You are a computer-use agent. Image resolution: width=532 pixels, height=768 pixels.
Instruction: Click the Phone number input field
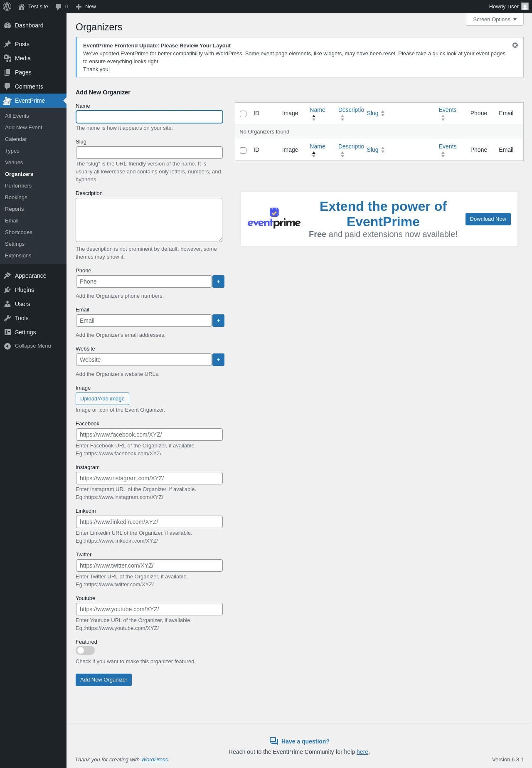tap(144, 282)
